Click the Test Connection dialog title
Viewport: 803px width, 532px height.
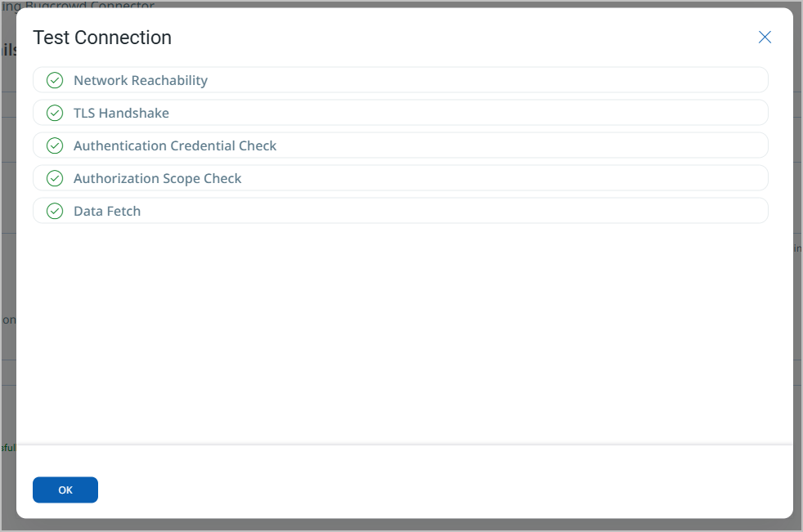(x=102, y=38)
